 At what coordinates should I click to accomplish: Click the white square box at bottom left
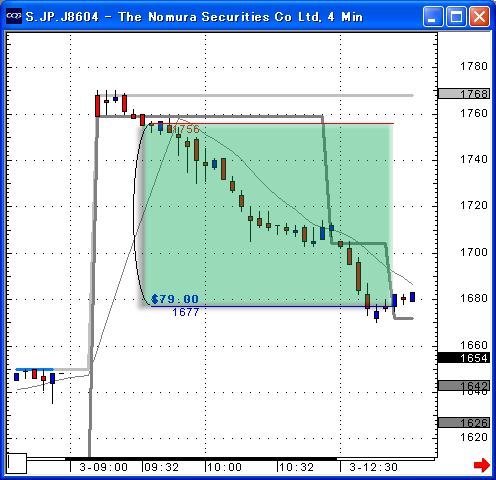coord(17,463)
